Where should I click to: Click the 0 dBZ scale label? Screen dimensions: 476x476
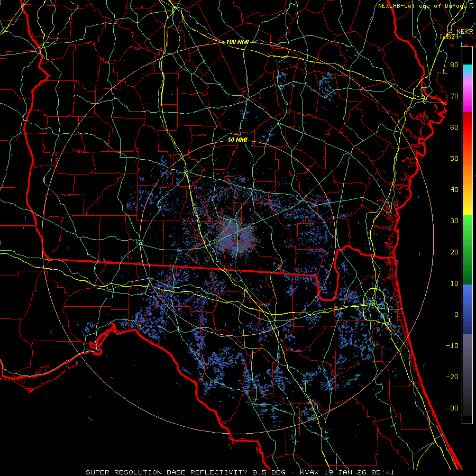(x=456, y=315)
